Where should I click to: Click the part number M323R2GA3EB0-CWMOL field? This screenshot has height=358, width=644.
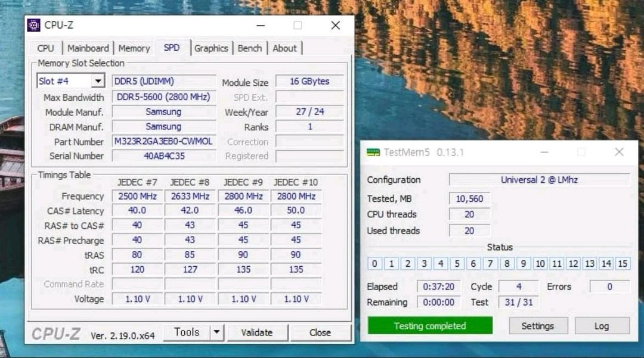click(x=163, y=142)
